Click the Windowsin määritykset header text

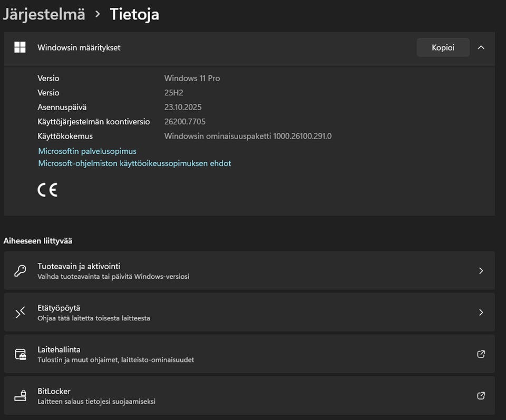pyautogui.click(x=79, y=47)
